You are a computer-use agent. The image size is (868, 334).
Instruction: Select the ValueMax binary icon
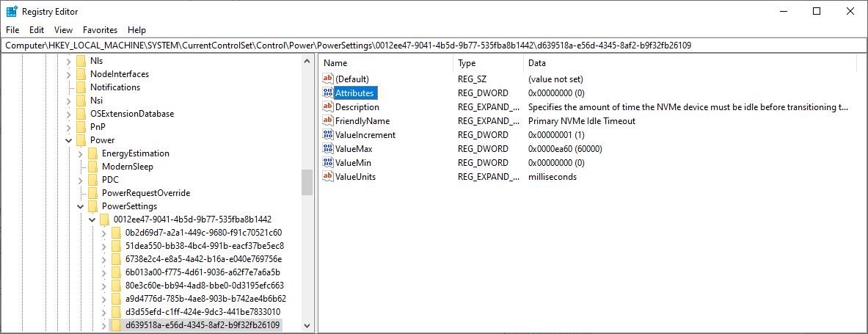point(328,149)
